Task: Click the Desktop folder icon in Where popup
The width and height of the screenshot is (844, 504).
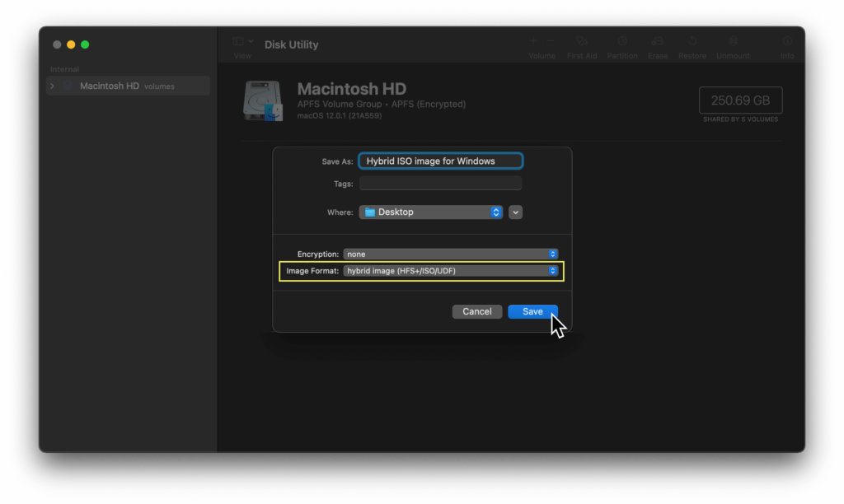Action: 370,212
